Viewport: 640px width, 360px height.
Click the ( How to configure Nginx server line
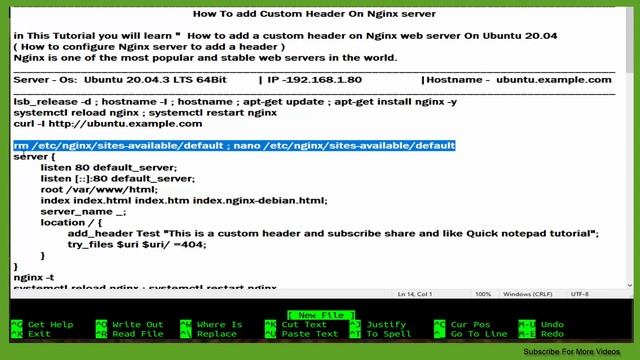[x=149, y=47]
